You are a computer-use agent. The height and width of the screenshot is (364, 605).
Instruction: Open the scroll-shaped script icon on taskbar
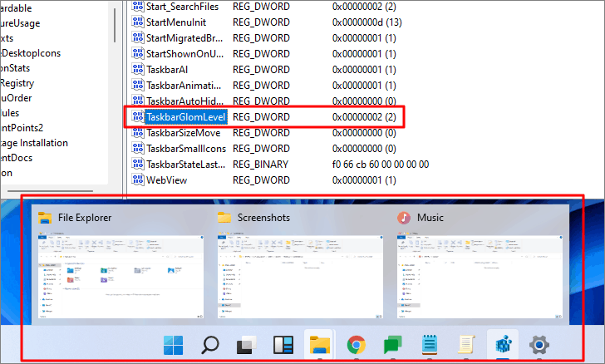click(465, 345)
